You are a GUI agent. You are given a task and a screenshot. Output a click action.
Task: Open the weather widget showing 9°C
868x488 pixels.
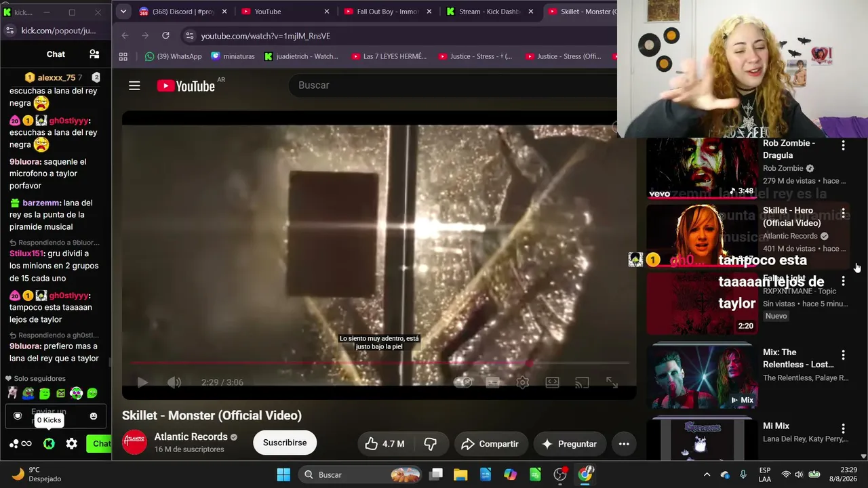click(37, 474)
